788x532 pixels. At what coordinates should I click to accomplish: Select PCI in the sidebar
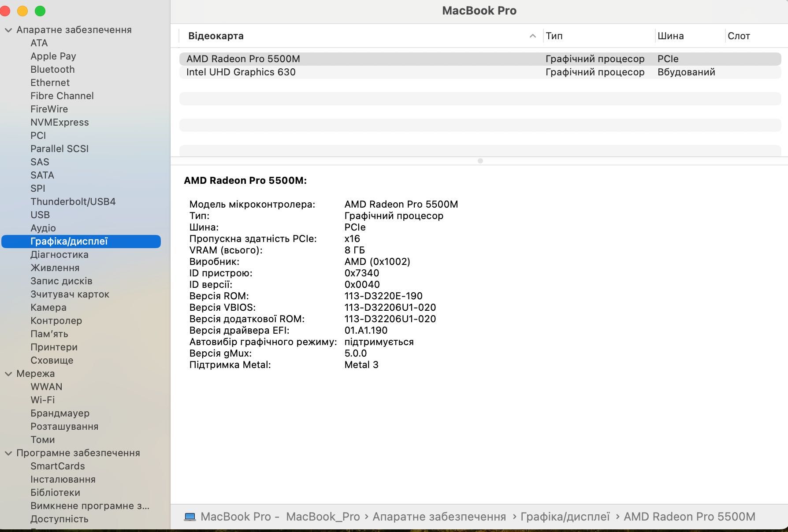(x=38, y=136)
